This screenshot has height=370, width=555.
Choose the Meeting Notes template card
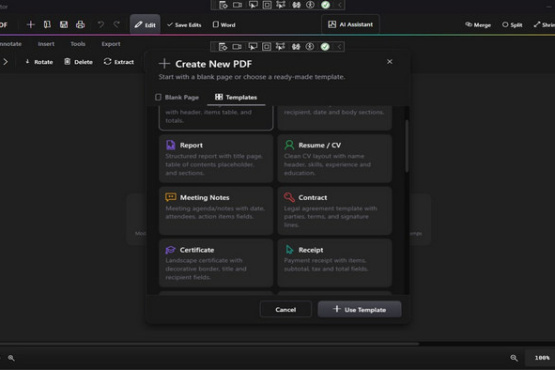pyautogui.click(x=216, y=211)
